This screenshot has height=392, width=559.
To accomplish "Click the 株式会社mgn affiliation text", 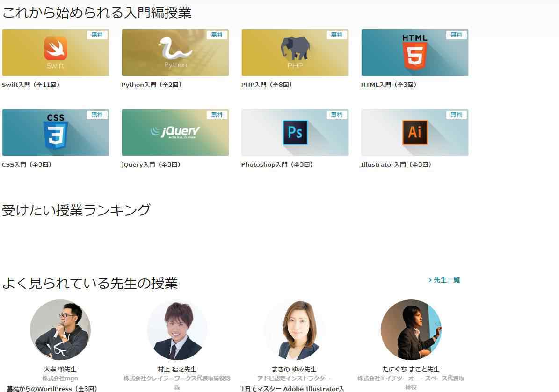I will [60, 378].
